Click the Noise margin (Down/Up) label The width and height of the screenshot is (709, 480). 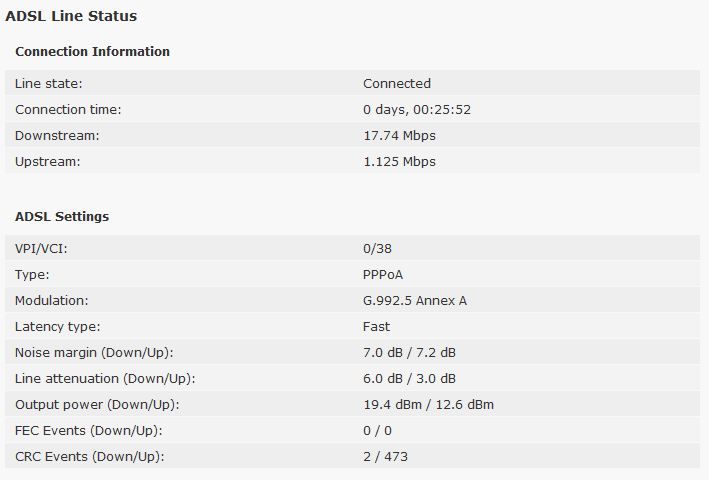[95, 353]
